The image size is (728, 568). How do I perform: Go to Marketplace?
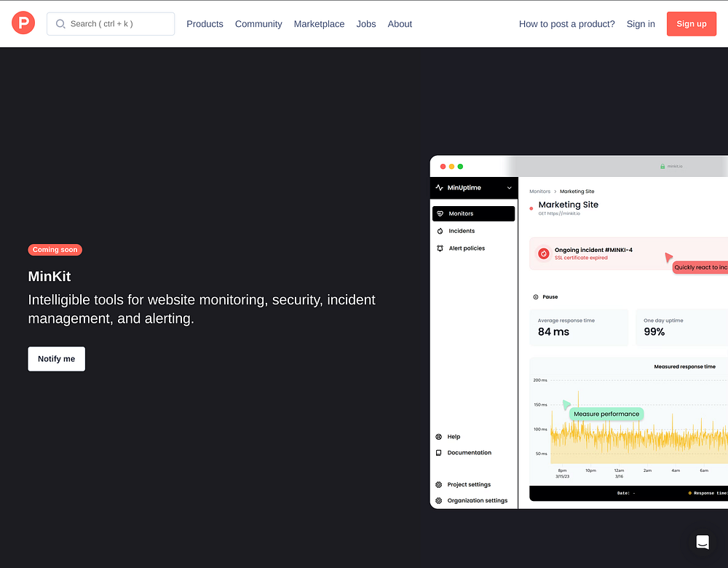(319, 24)
